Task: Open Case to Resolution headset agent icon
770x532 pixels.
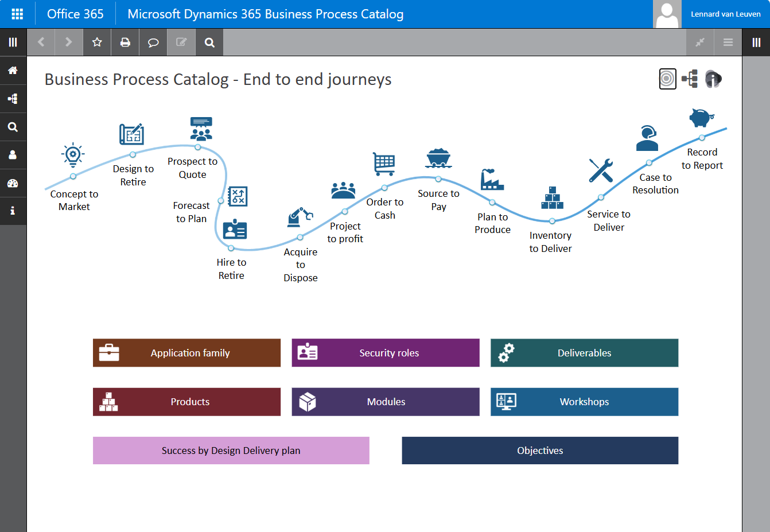Action: 647,138
